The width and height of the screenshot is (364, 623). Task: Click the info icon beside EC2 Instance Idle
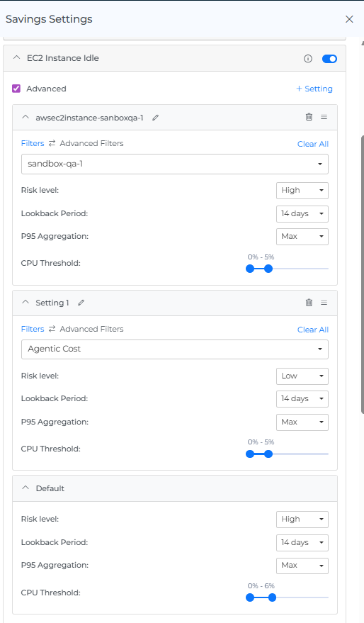[307, 59]
